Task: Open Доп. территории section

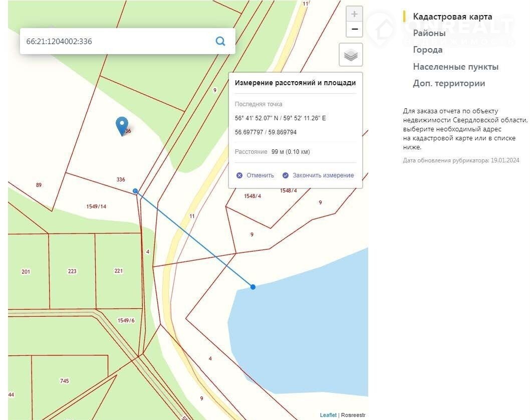Action: click(x=448, y=83)
